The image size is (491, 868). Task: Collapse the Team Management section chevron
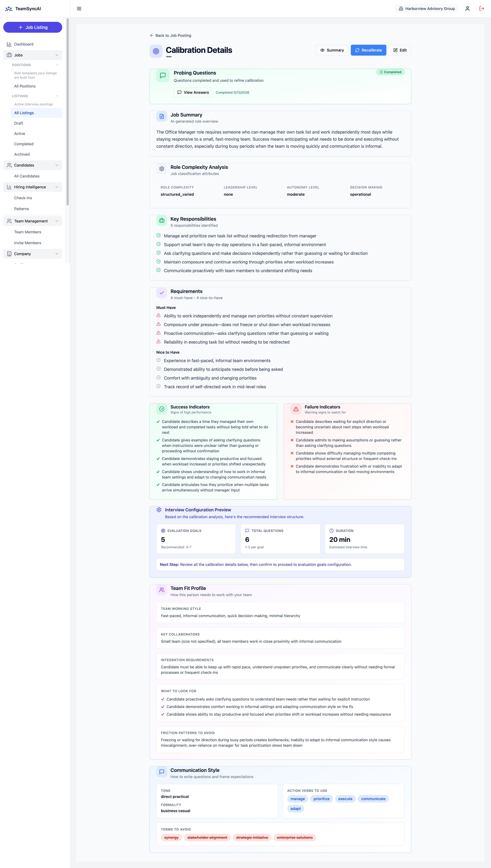pyautogui.click(x=57, y=221)
